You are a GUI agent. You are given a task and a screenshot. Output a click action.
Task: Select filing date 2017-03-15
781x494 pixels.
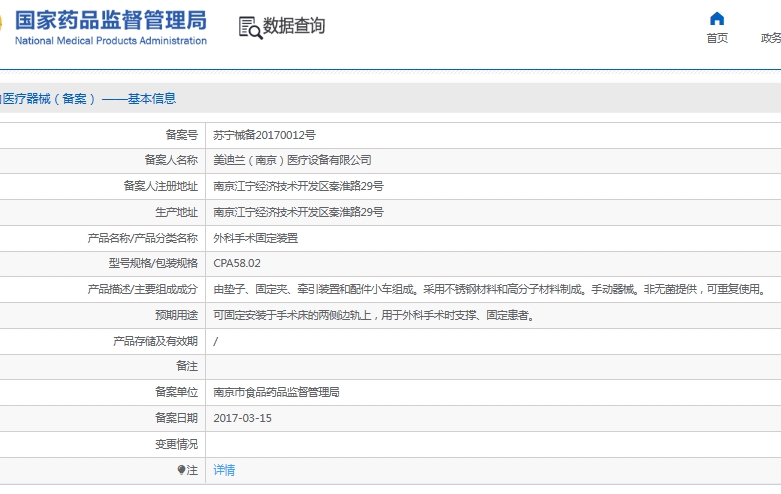(x=243, y=418)
